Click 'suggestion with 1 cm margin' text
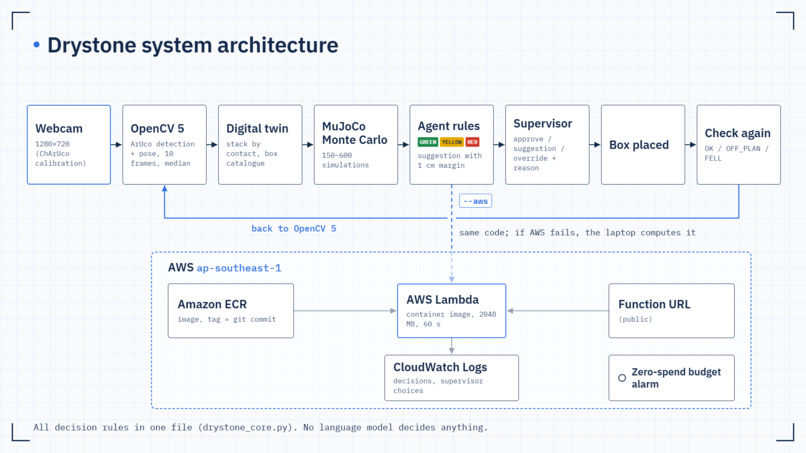The width and height of the screenshot is (806, 453). tap(450, 160)
